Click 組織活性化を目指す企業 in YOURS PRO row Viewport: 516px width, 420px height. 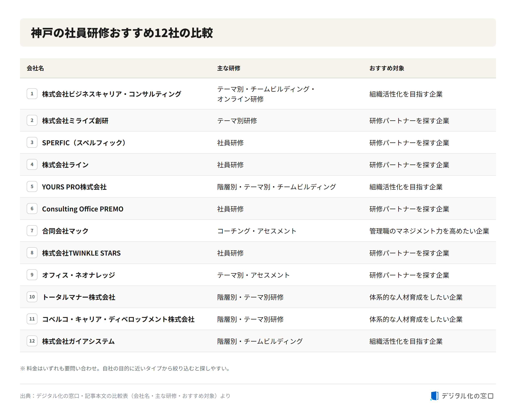(406, 187)
